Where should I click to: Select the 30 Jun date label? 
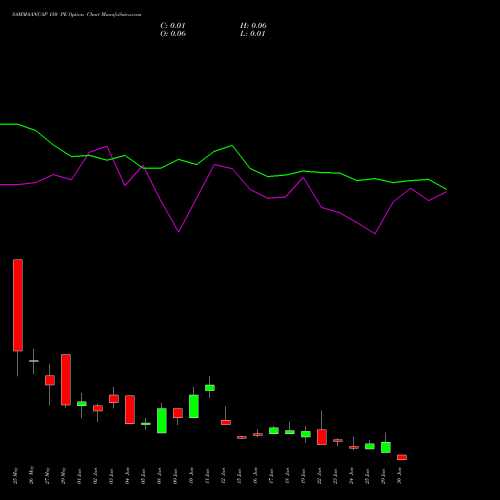(399, 476)
